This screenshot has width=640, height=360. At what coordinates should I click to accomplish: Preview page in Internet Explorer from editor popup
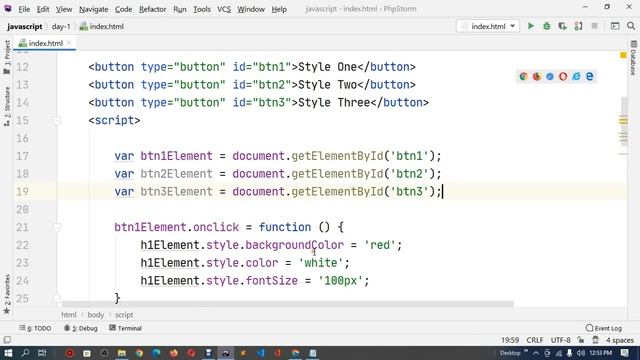point(576,76)
